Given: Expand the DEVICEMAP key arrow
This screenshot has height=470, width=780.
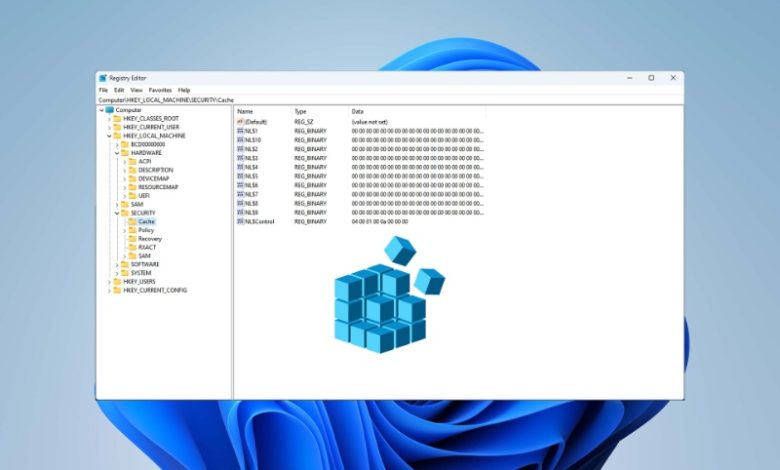Looking at the screenshot, I should click(x=124, y=179).
